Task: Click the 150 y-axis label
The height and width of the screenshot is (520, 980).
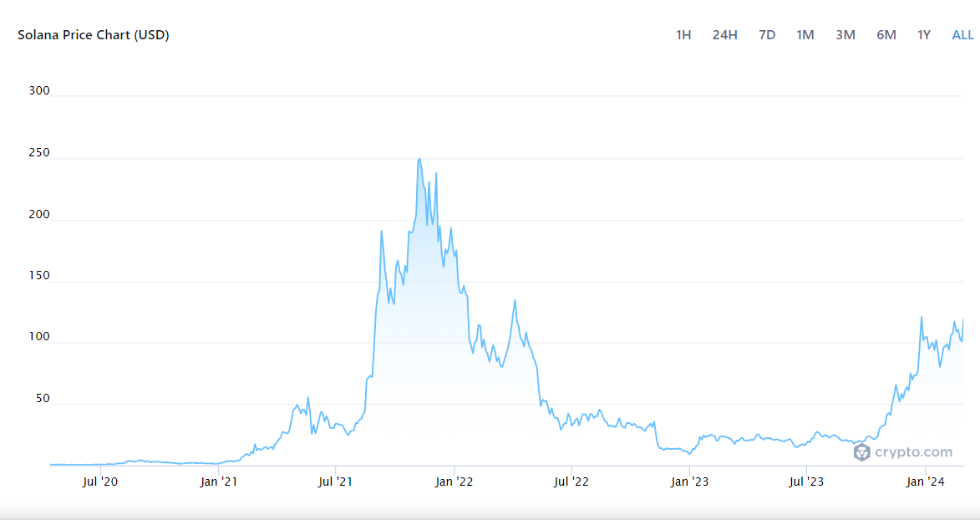Action: 38,276
